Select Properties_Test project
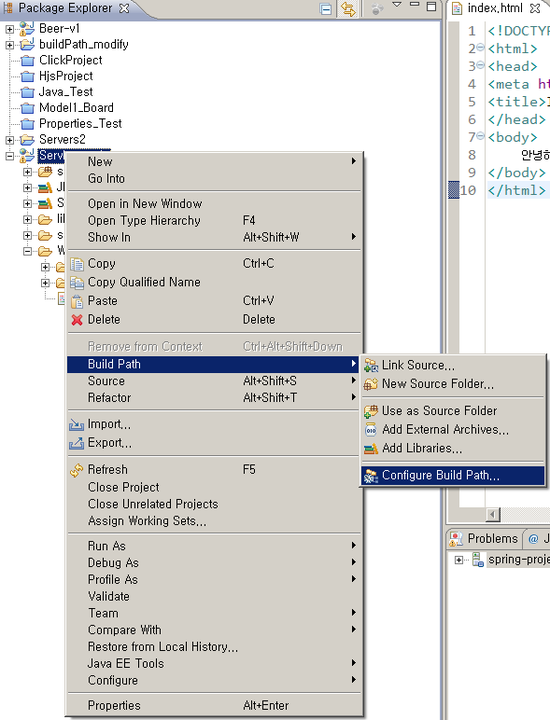 (80, 124)
